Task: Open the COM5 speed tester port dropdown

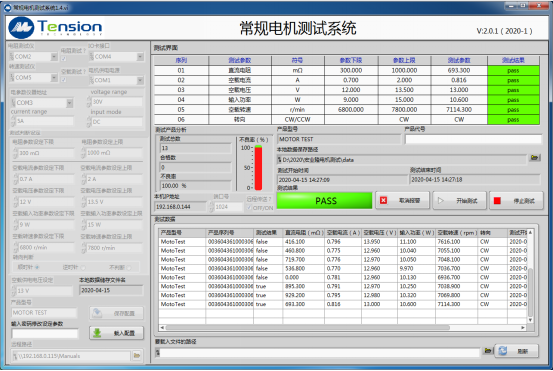Action: pyautogui.click(x=54, y=77)
